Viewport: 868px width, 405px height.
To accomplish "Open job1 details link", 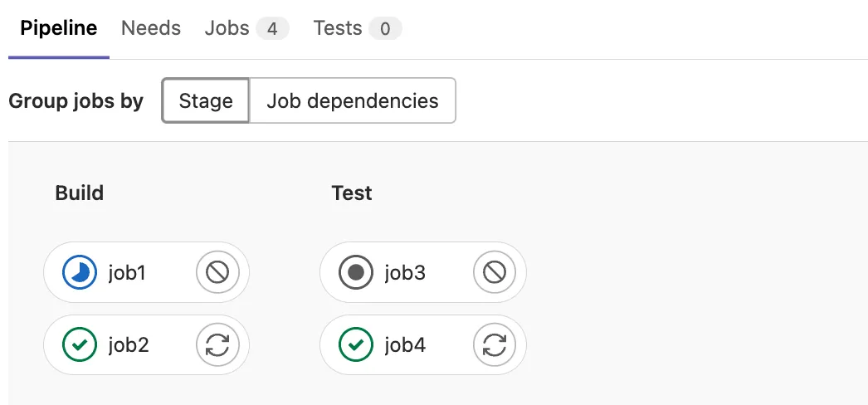I will (127, 272).
